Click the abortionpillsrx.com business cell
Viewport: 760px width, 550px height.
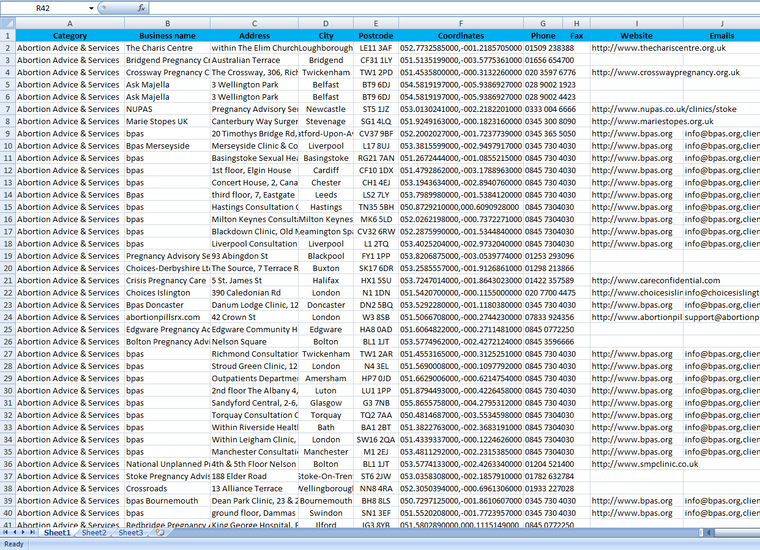point(167,317)
